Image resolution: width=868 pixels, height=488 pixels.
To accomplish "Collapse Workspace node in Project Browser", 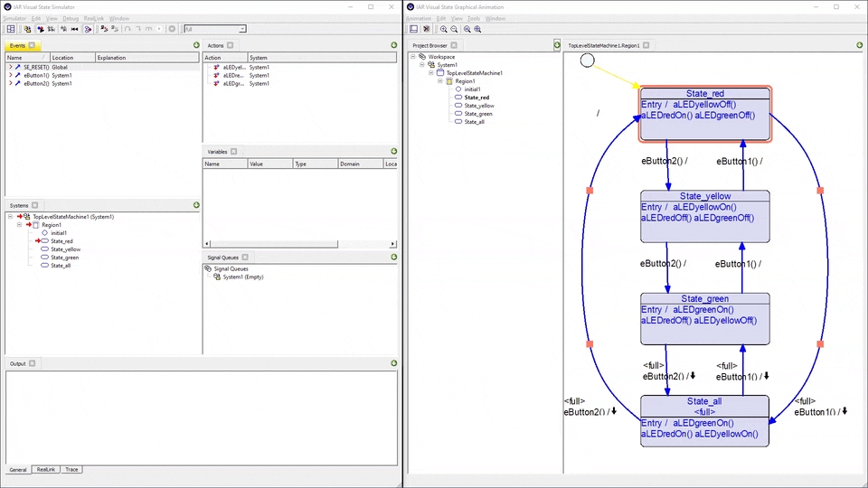I will click(414, 57).
